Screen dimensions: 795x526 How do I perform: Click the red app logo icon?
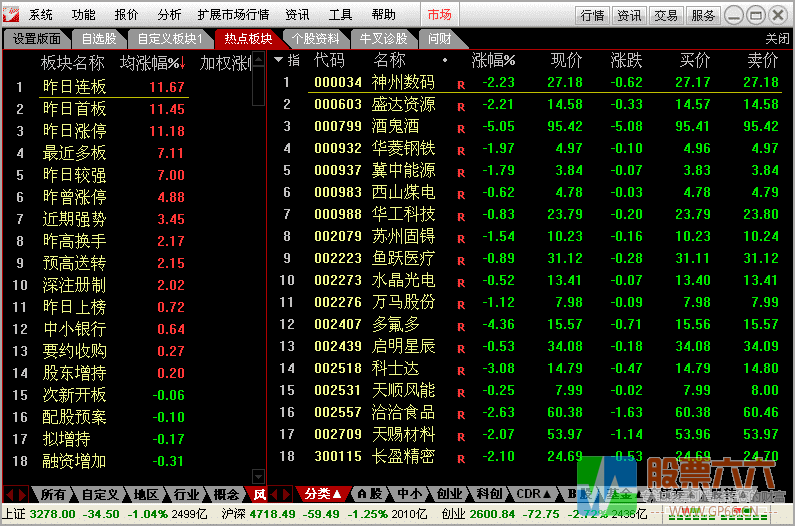click(x=11, y=15)
